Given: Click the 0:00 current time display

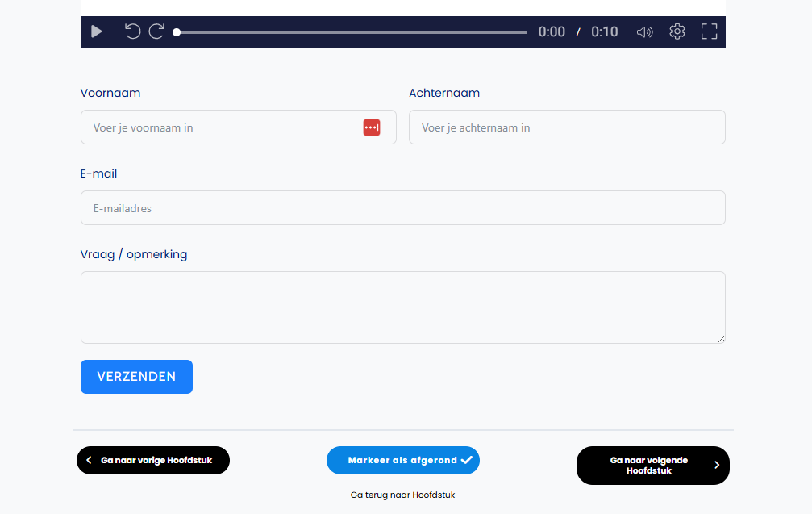Looking at the screenshot, I should tap(552, 32).
